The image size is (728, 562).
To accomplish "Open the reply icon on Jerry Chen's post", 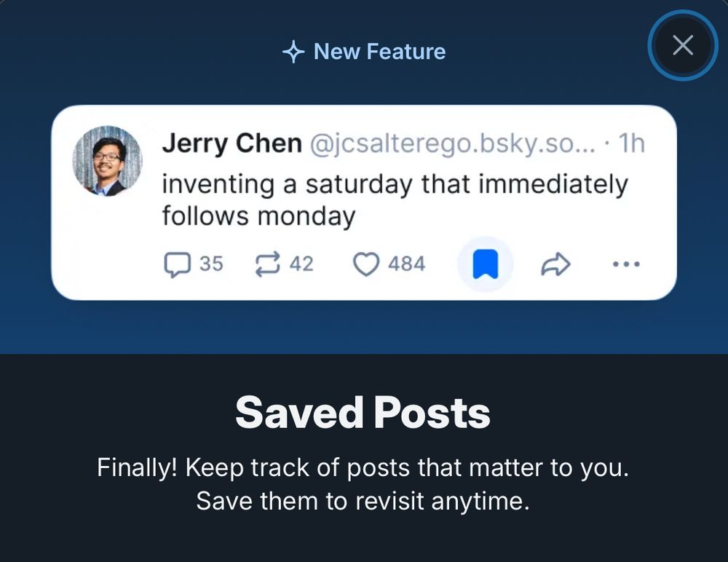I will [x=178, y=264].
